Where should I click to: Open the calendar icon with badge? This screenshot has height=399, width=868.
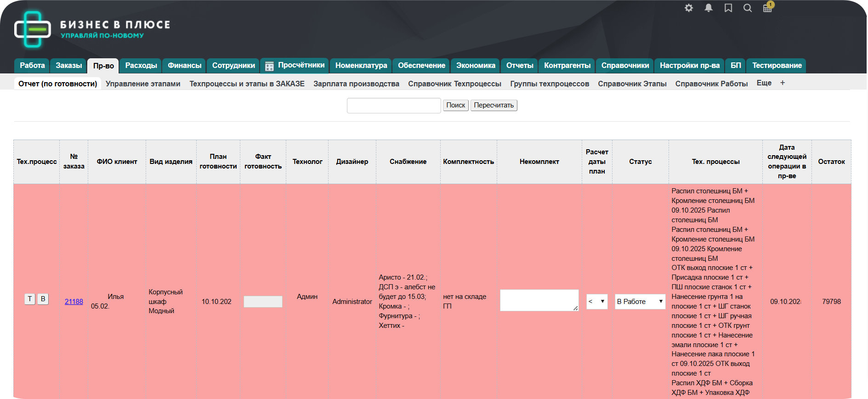click(767, 8)
